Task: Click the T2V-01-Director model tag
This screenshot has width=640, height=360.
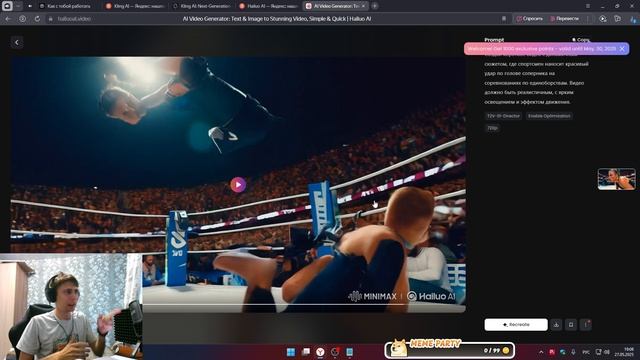Action: (503, 116)
